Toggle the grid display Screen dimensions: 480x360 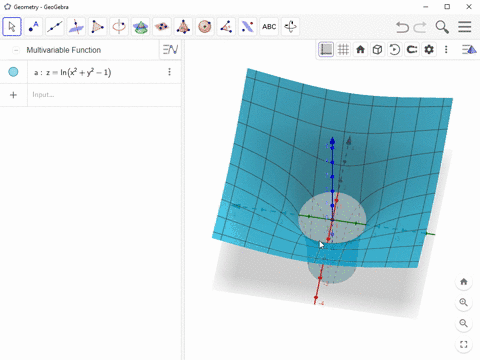343,50
